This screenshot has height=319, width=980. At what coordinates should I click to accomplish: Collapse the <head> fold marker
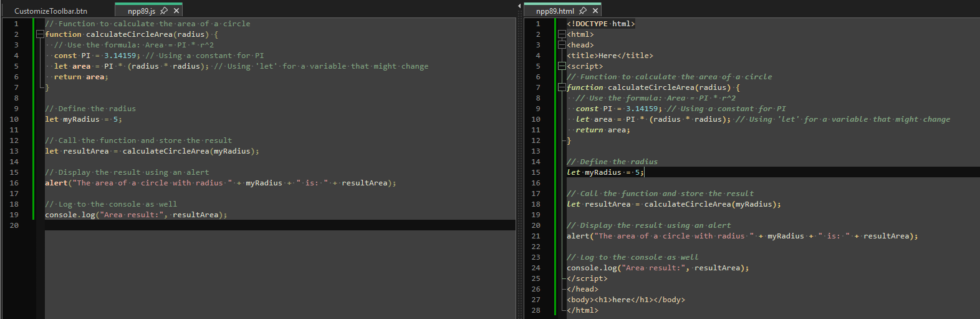click(562, 45)
